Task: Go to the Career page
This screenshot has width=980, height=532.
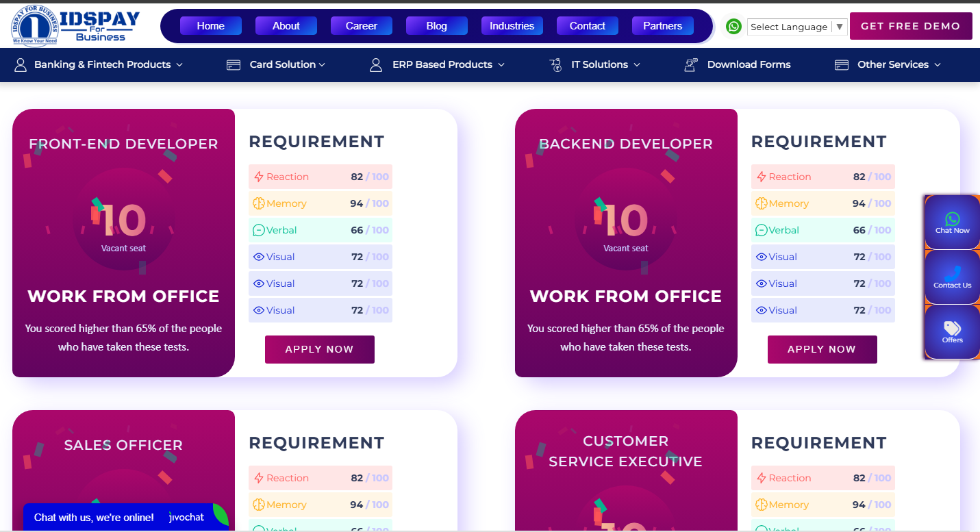Action: click(361, 26)
